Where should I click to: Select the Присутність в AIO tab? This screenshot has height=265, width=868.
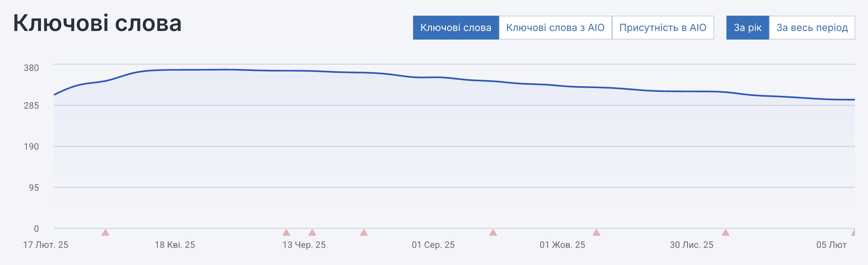[x=663, y=28]
